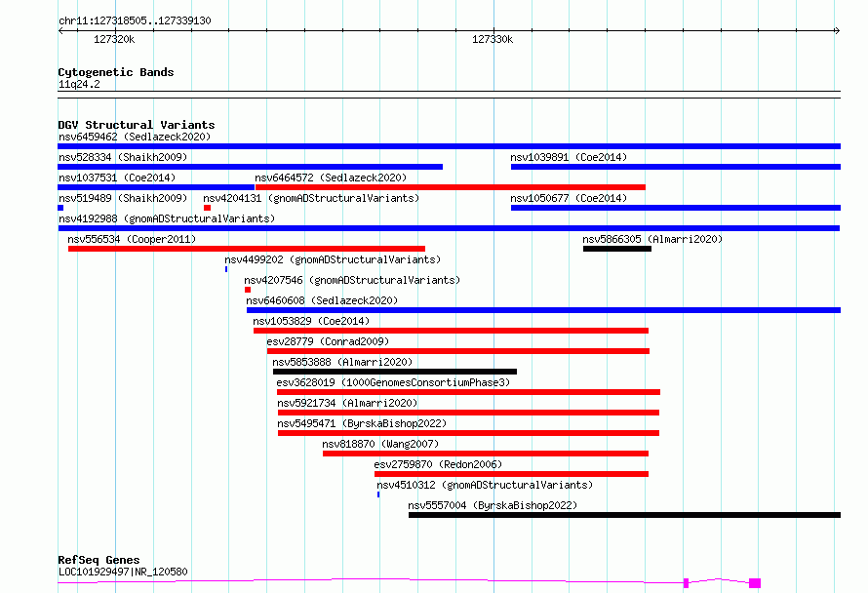Click the RefSeq Genes track title

point(99,560)
